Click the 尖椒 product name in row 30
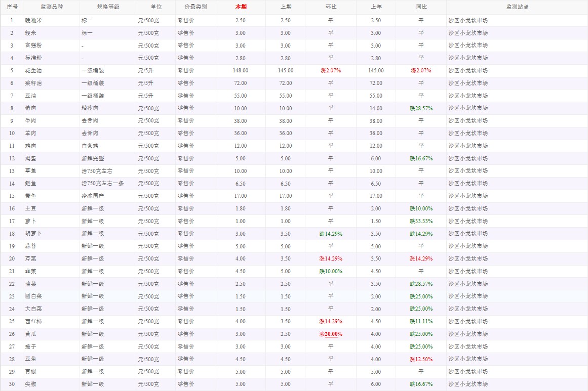 pyautogui.click(x=30, y=384)
